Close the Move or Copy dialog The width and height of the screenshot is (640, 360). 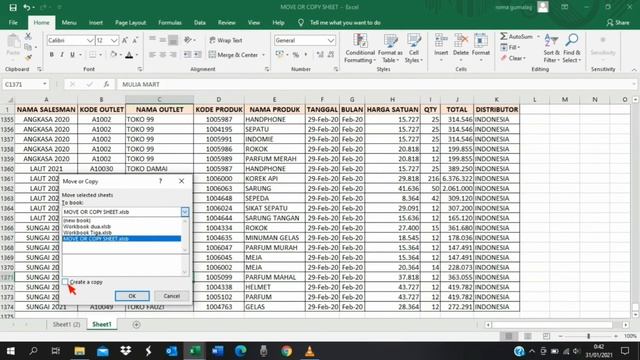click(182, 181)
